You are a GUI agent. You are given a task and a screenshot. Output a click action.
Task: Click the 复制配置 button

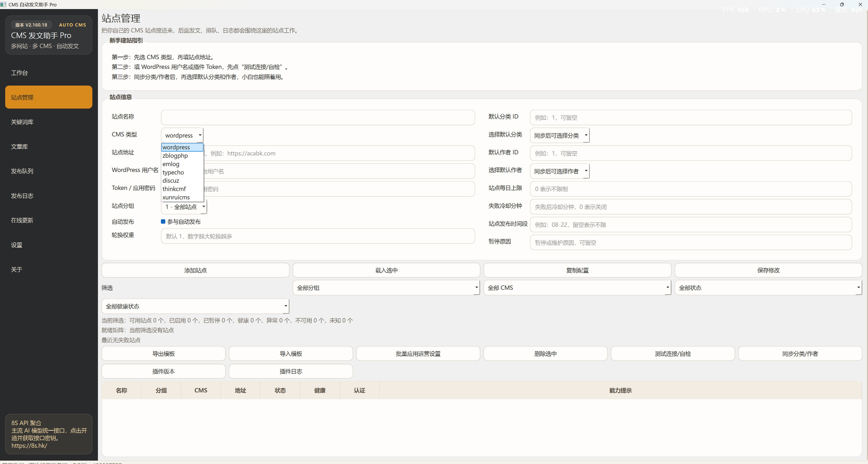pyautogui.click(x=577, y=270)
